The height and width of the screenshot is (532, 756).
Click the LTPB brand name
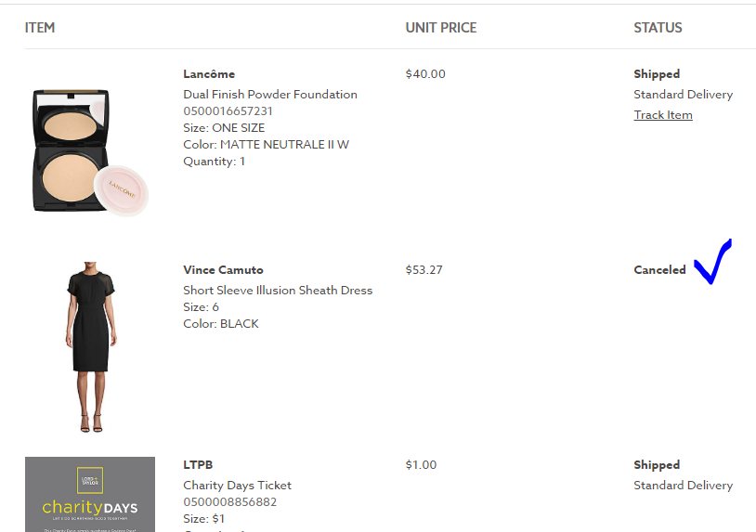pyautogui.click(x=198, y=465)
